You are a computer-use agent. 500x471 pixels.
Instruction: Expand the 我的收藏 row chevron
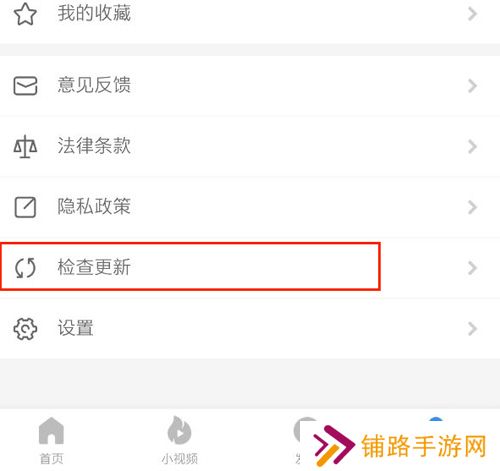472,14
